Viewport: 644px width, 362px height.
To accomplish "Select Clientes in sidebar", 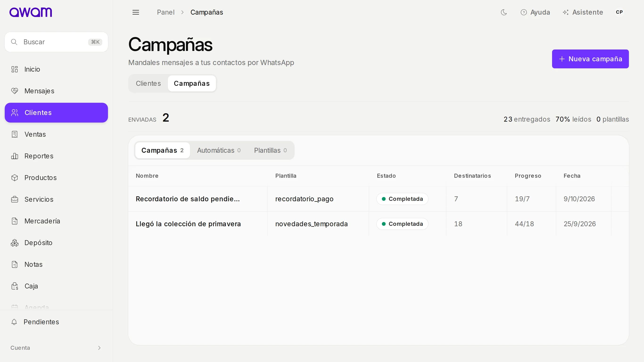I will 56,113.
